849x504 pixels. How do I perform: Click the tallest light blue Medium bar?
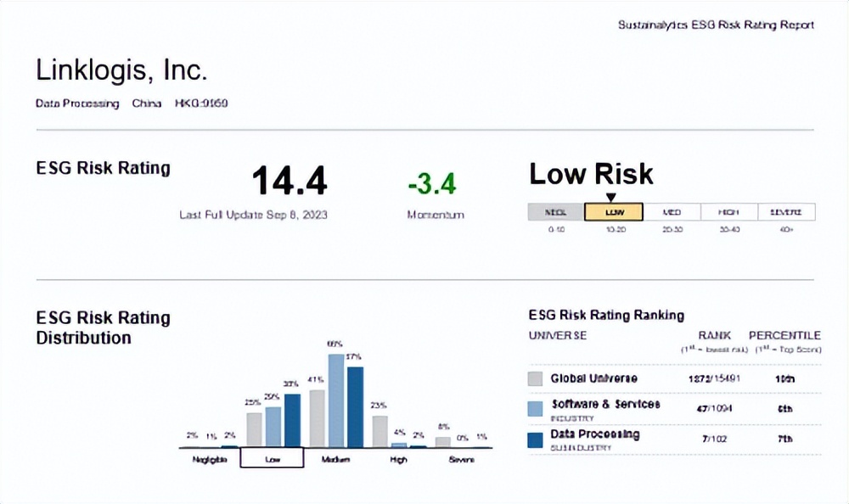coord(336,400)
